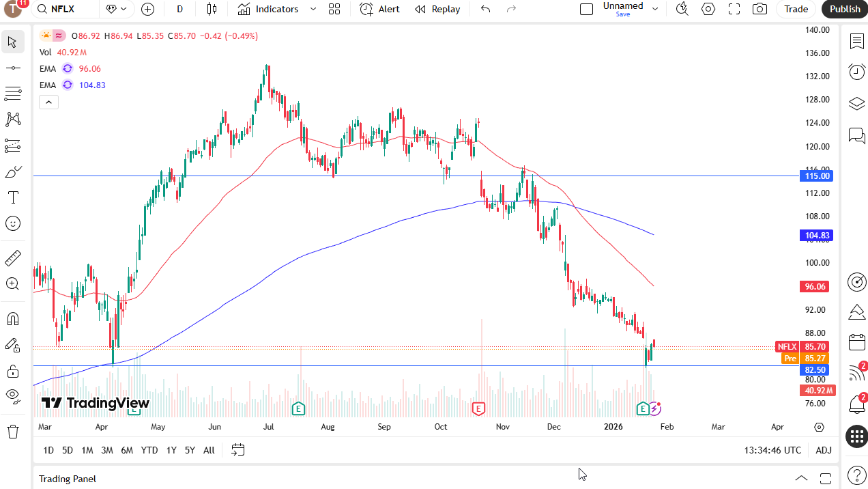The image size is (868, 489).
Task: Maximize the Trading Panel
Action: (x=826, y=478)
